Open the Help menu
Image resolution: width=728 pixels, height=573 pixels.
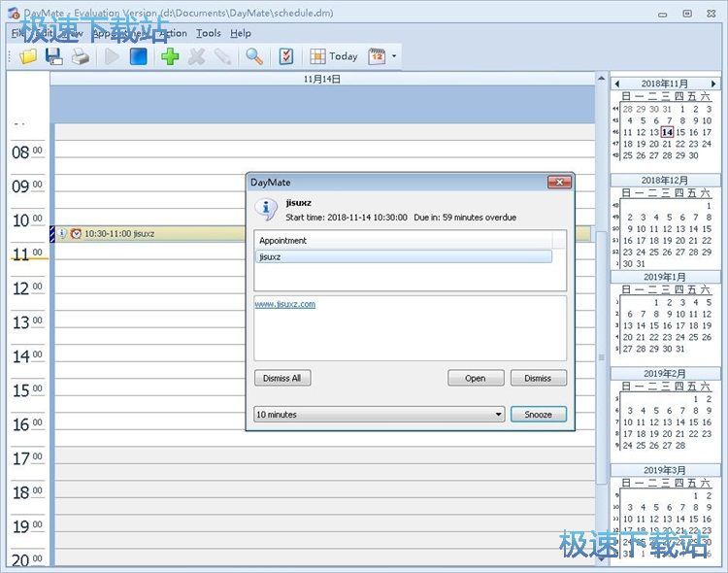coord(241,33)
